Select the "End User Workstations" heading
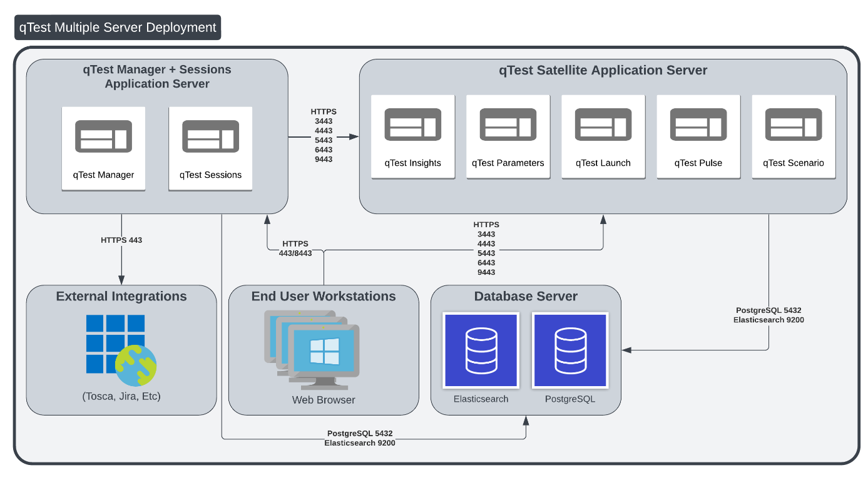The height and width of the screenshot is (480, 868). tap(324, 297)
